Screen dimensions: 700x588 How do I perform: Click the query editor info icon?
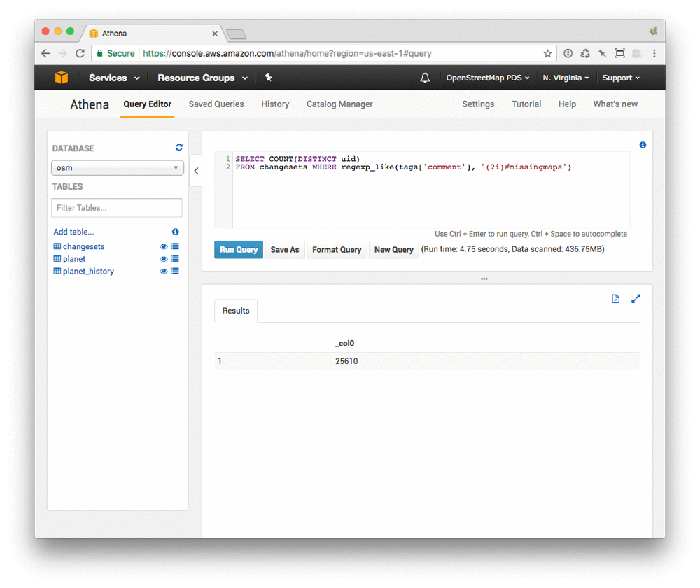tap(643, 145)
